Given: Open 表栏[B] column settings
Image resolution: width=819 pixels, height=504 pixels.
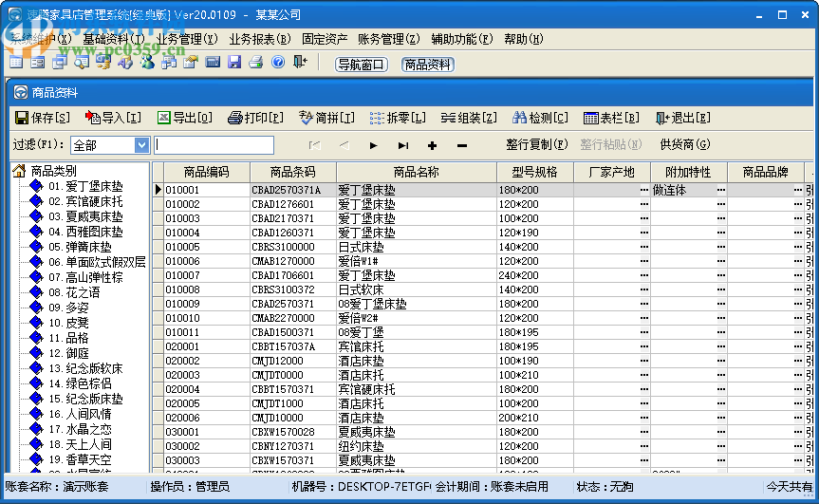Looking at the screenshot, I should coord(611,118).
